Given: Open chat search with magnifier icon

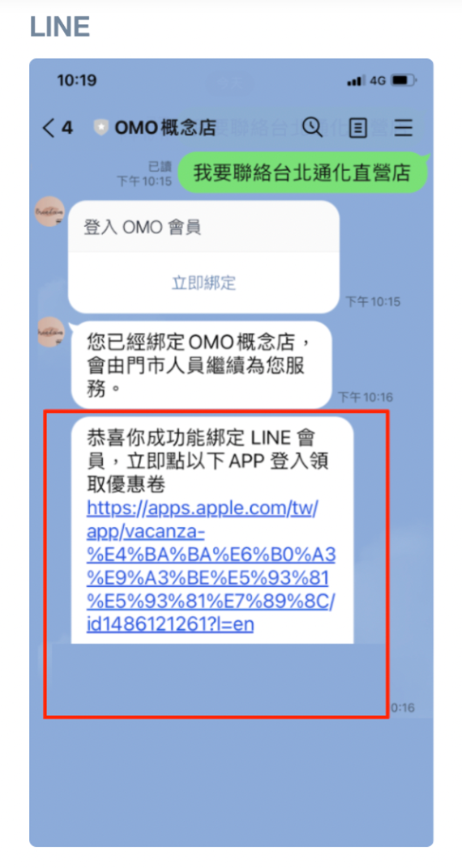Looking at the screenshot, I should click(312, 127).
